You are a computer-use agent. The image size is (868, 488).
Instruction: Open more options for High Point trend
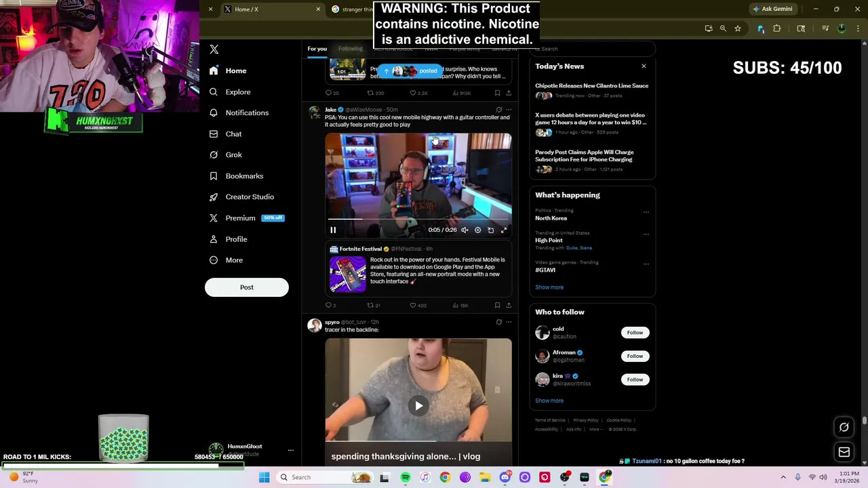pos(646,234)
